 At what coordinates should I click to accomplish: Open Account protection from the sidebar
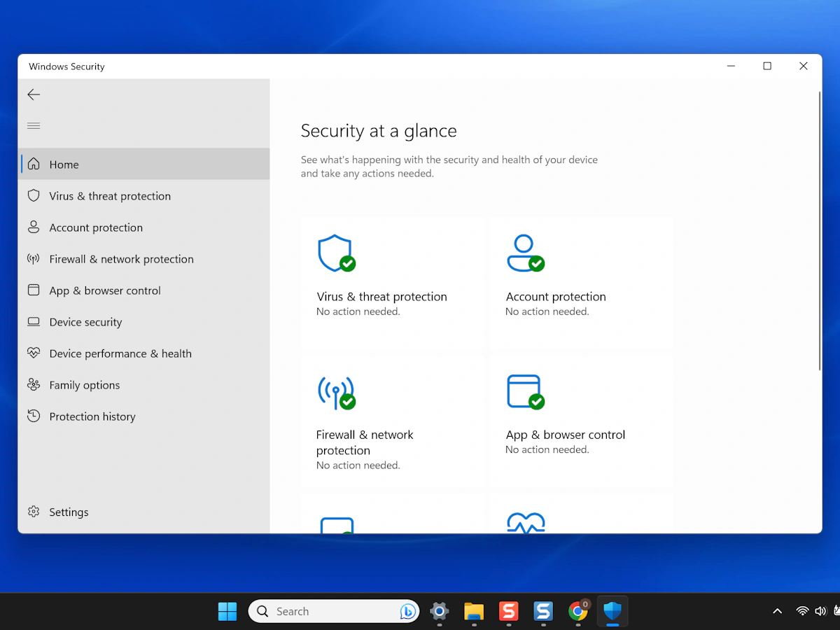click(x=95, y=227)
